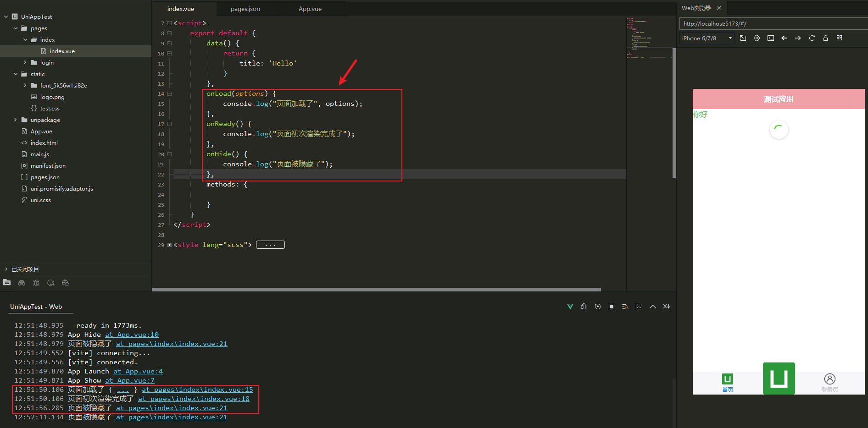Collapse the UniAppTest project root
Screen dimensions: 868x428
(6, 16)
